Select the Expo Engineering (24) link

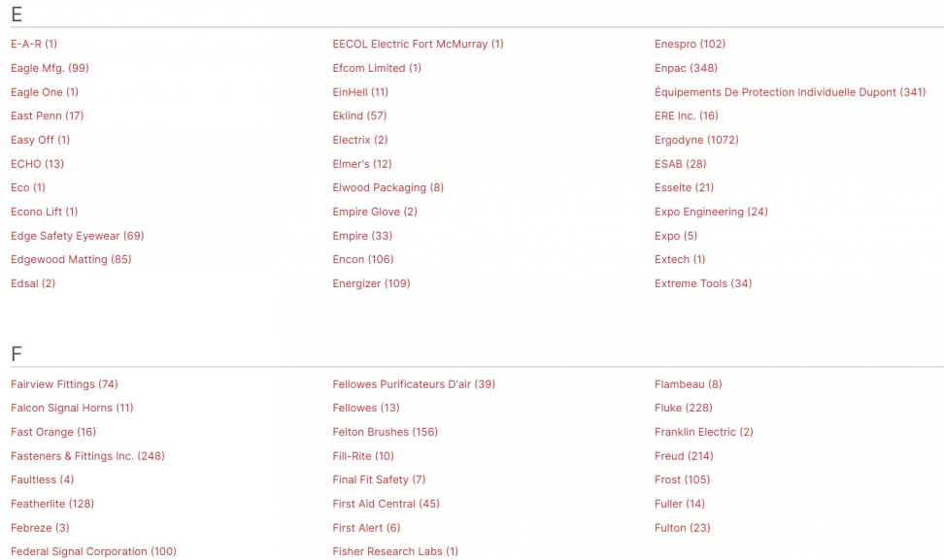tap(711, 212)
